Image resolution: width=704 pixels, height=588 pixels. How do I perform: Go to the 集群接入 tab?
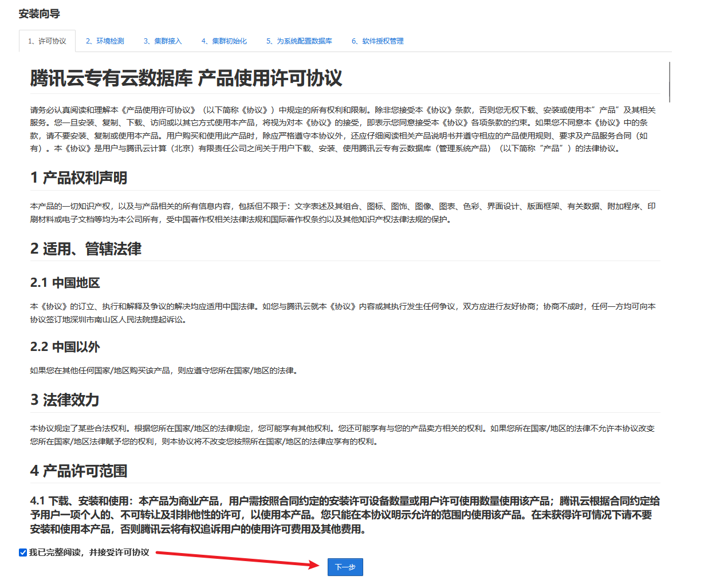tap(163, 41)
